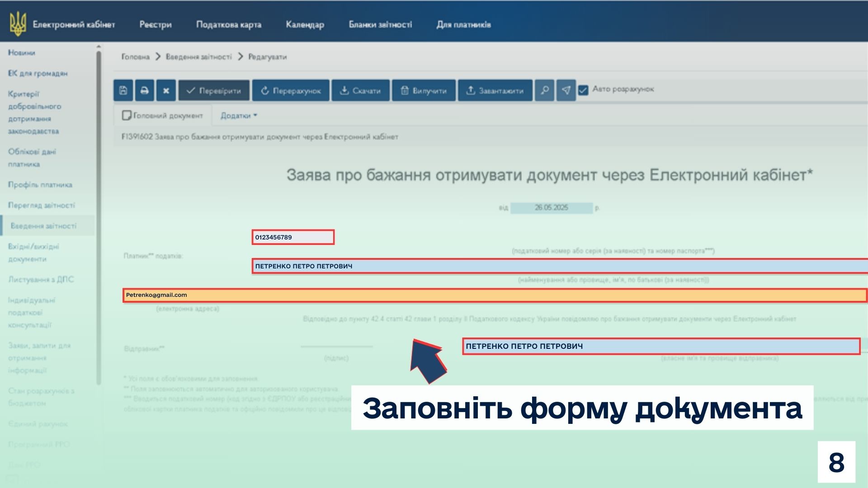Click the print icon button
This screenshot has width=868, height=488.
[144, 90]
